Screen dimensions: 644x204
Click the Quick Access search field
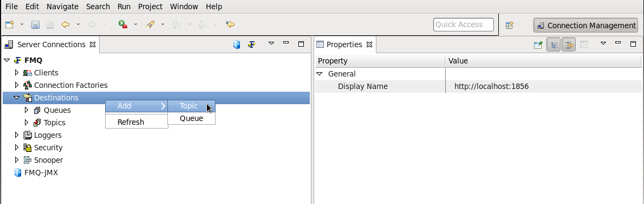point(463,24)
